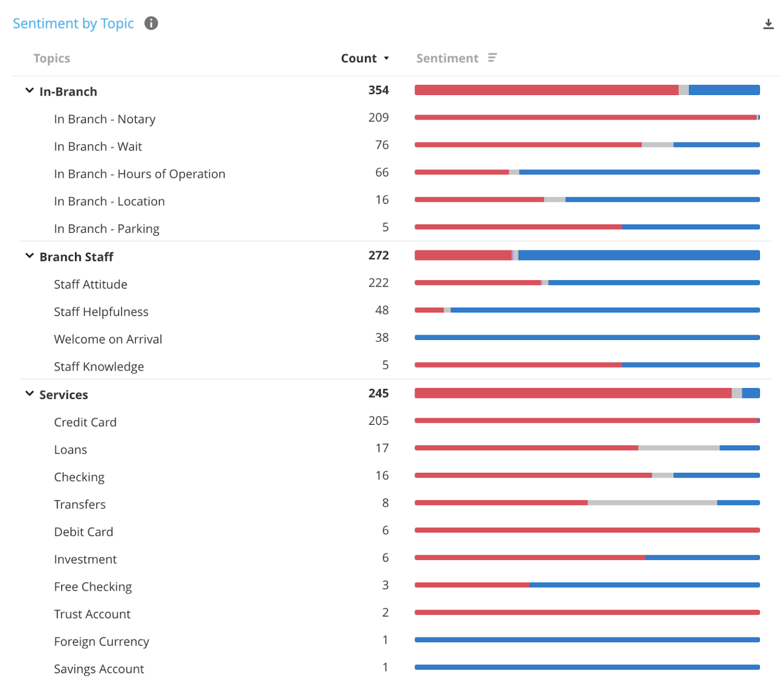784x680 pixels.
Task: Open the In Branch - Notary topic
Action: click(105, 119)
